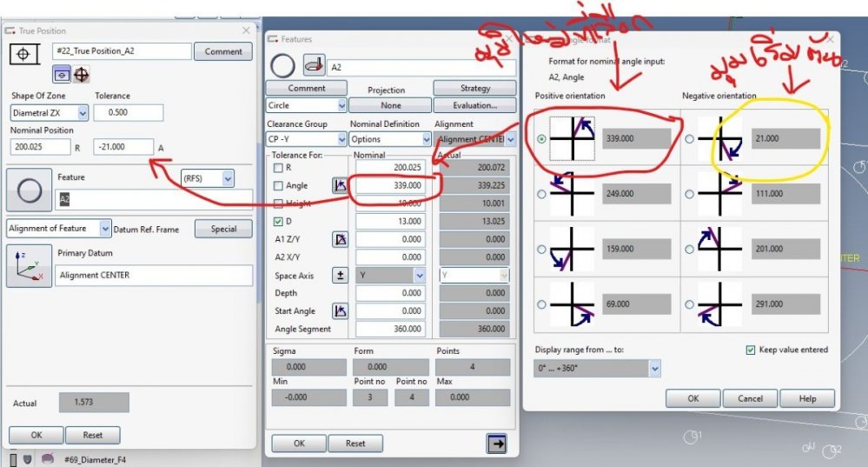The height and width of the screenshot is (467, 868).
Task: Toggle Keep value entered checkbox
Action: [751, 350]
